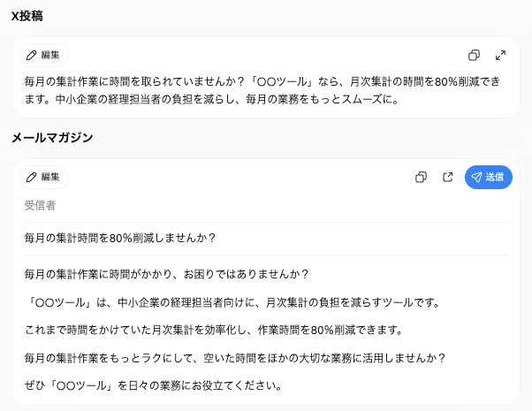Click paragraph describing 中小企業の経理担当者向け tool
Image resolution: width=532 pixels, height=411 pixels.
click(233, 302)
